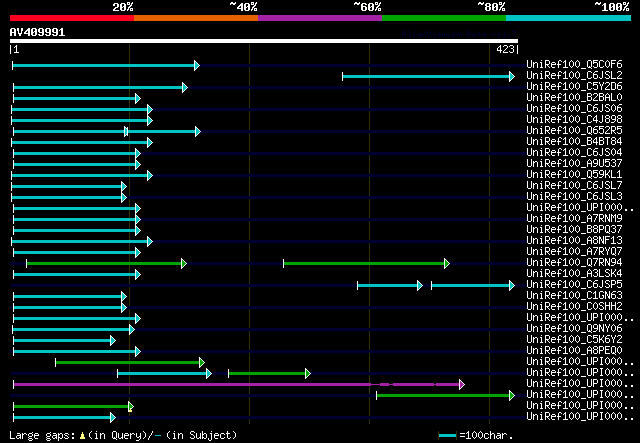Image resolution: width=640 pixels, height=443 pixels.
Task: Select the UniRef100_B4BT84 label
Action: pos(574,142)
